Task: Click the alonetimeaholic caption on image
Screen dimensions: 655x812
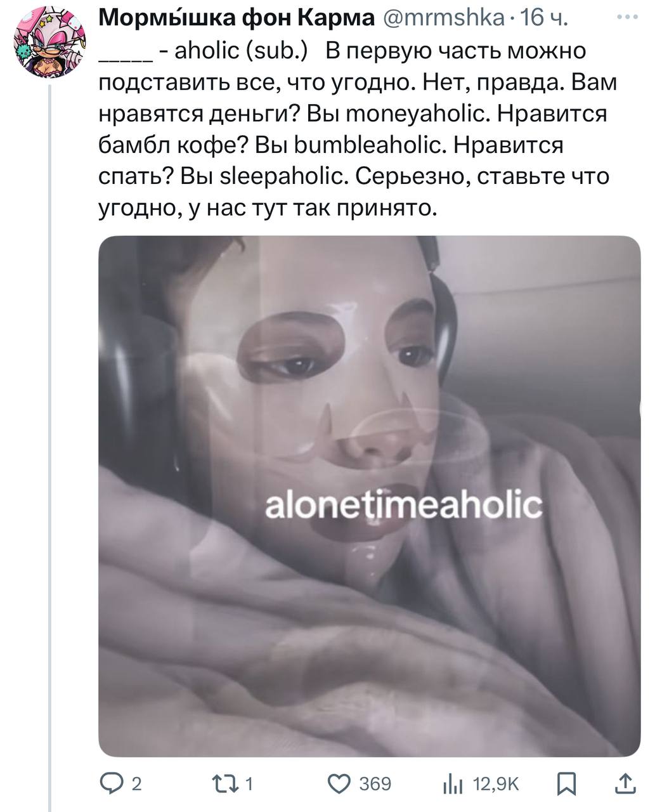Action: (403, 506)
